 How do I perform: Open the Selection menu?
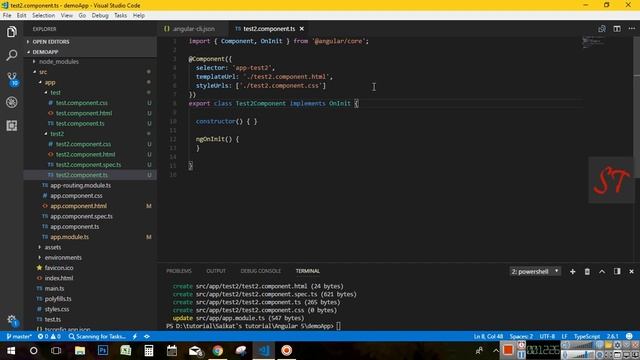pos(43,16)
